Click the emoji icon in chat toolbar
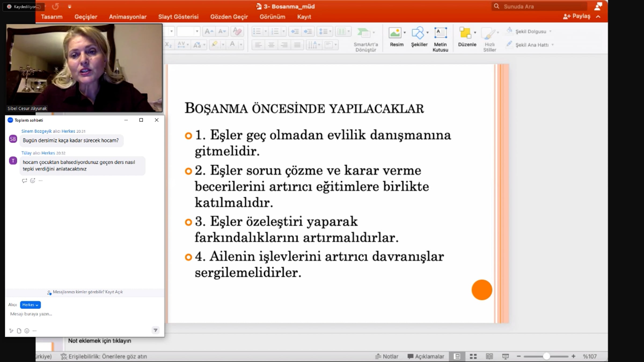This screenshot has width=644, height=362. [27, 331]
